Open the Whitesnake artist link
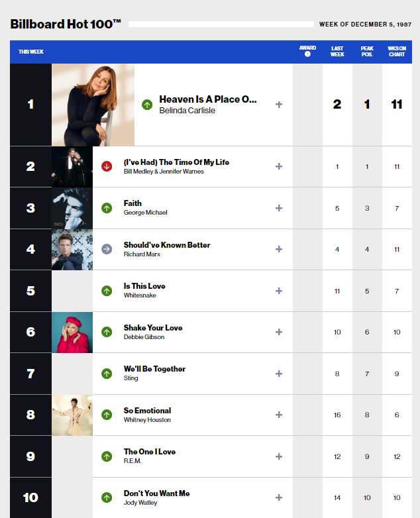Image resolution: width=420 pixels, height=518 pixels. click(140, 295)
